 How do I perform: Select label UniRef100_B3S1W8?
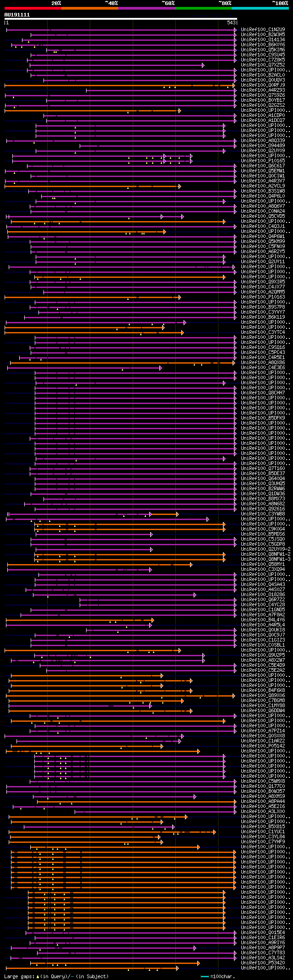pyautogui.click(x=263, y=191)
